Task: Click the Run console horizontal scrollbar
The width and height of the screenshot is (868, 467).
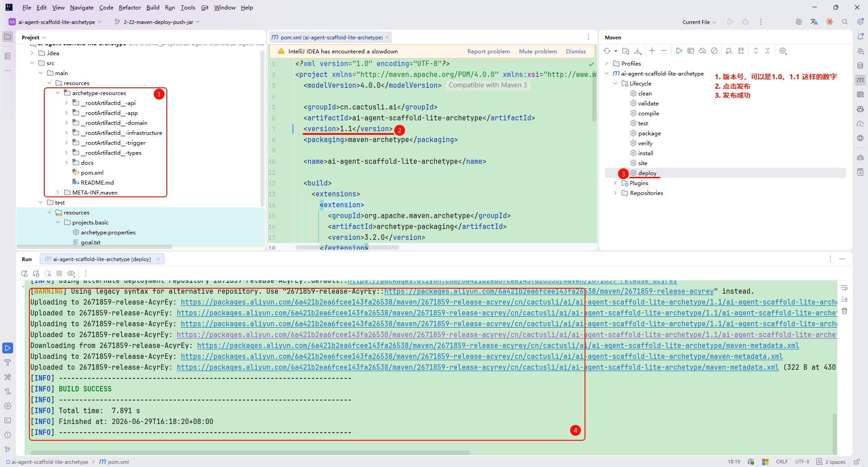Action: coord(250,453)
